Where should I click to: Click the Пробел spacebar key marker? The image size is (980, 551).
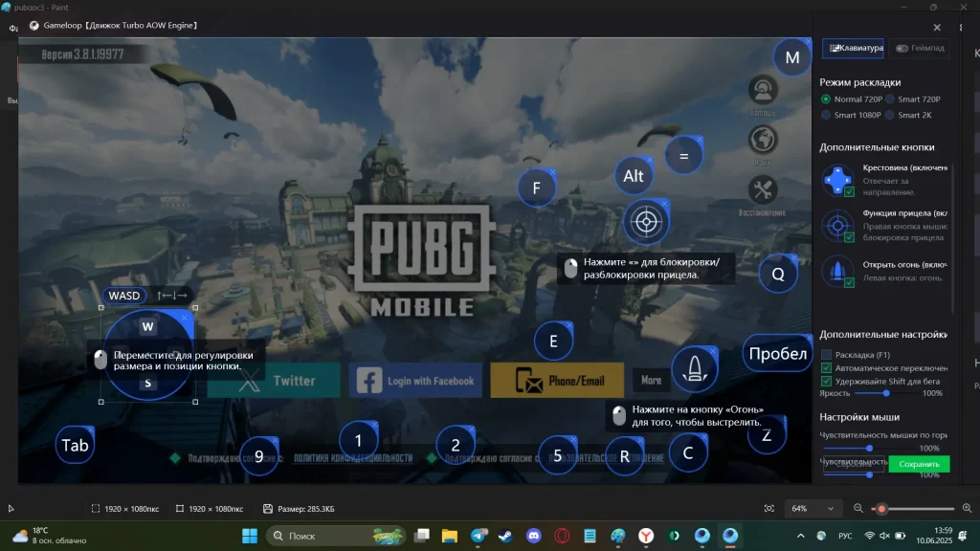pyautogui.click(x=777, y=354)
